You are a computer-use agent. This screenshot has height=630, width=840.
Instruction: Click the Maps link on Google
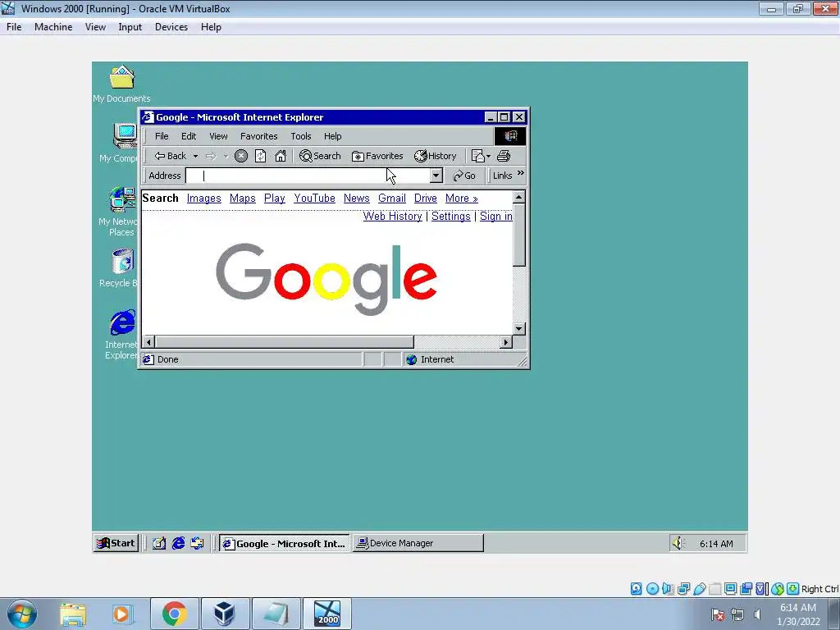coord(243,199)
